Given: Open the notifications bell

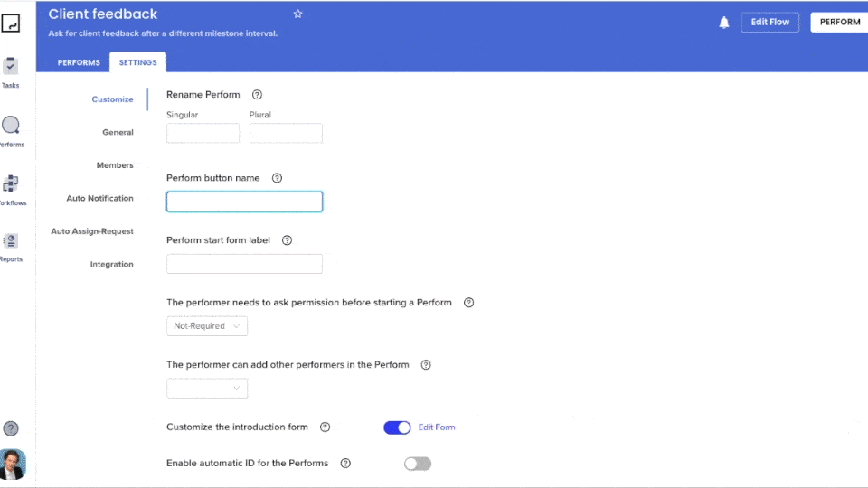Looking at the screenshot, I should (x=724, y=22).
